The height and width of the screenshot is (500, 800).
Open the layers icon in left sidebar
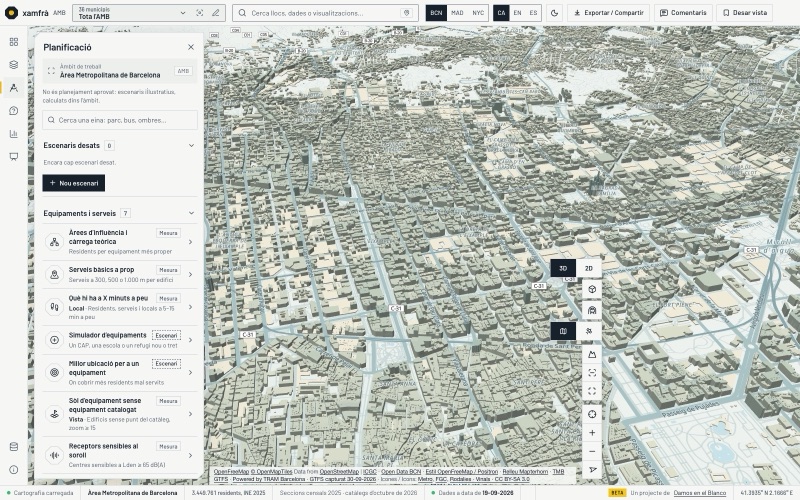click(x=14, y=65)
